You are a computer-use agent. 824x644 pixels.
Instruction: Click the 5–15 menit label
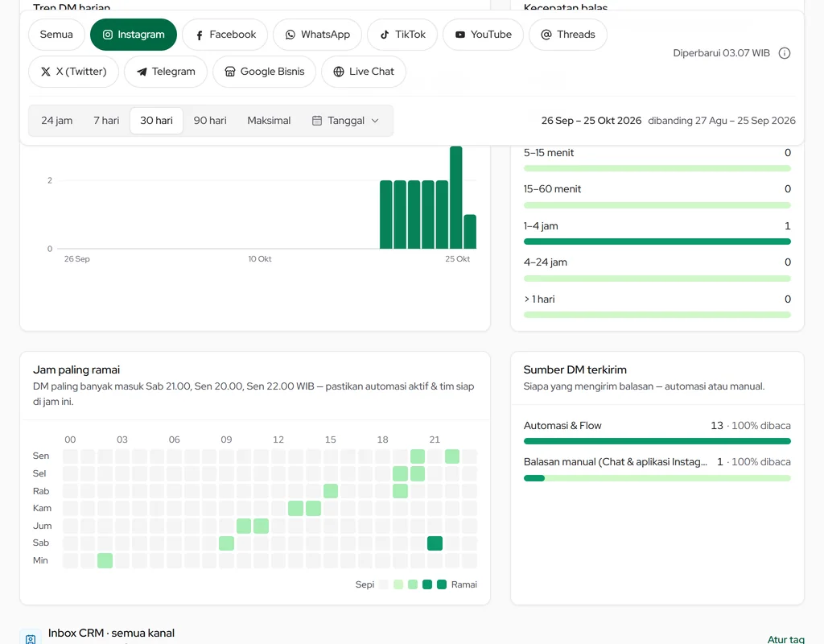point(549,153)
